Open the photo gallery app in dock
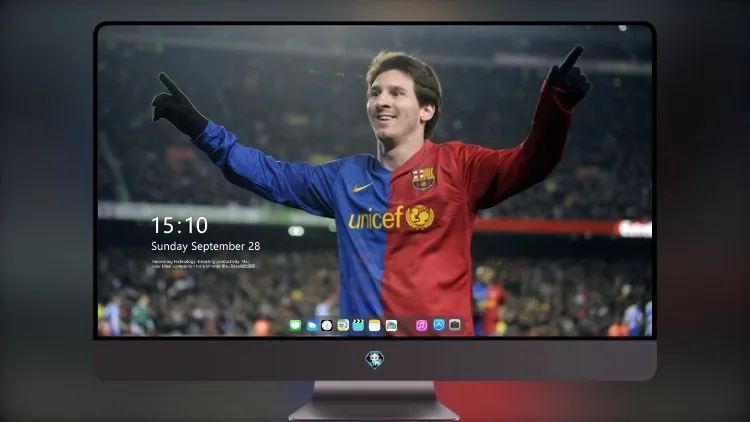This screenshot has height=422, width=750. [x=391, y=325]
